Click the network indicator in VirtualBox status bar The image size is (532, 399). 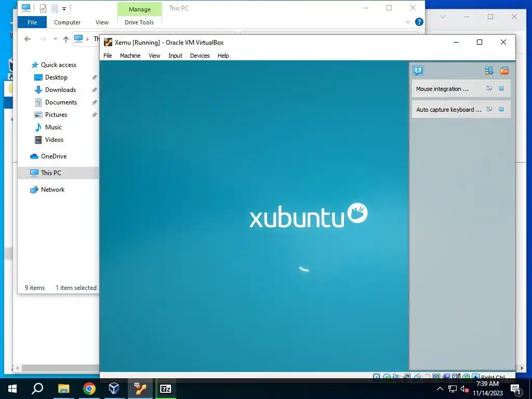click(x=406, y=376)
